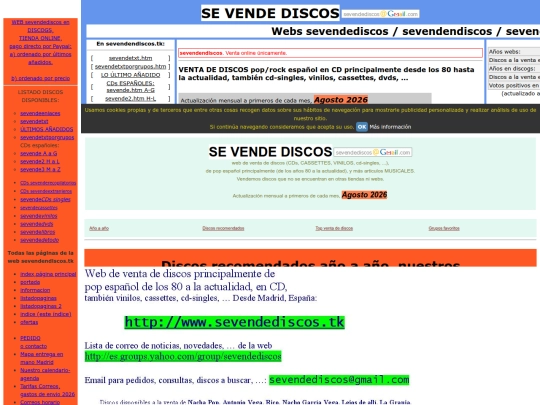Open 'informacion' sidebar link
The width and height of the screenshot is (540, 405).
35,290
